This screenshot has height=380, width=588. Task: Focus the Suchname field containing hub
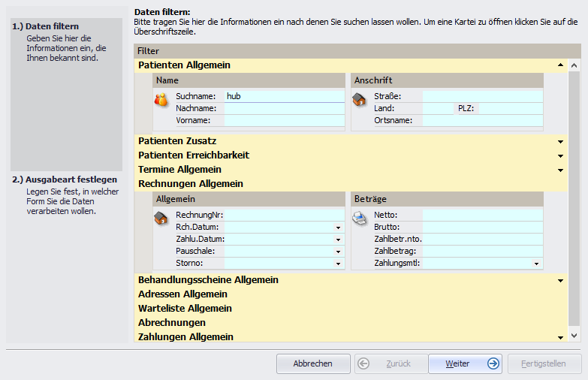[x=284, y=96]
